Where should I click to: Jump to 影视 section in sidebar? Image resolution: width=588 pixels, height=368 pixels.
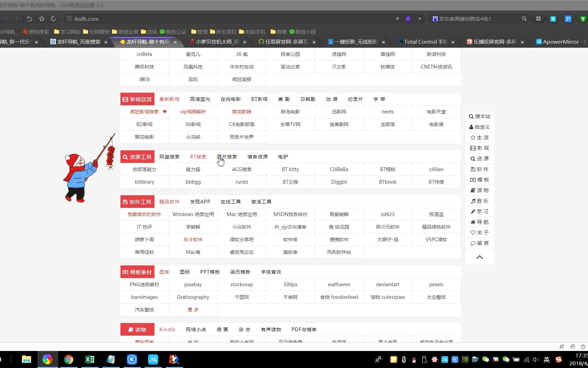[x=479, y=148]
